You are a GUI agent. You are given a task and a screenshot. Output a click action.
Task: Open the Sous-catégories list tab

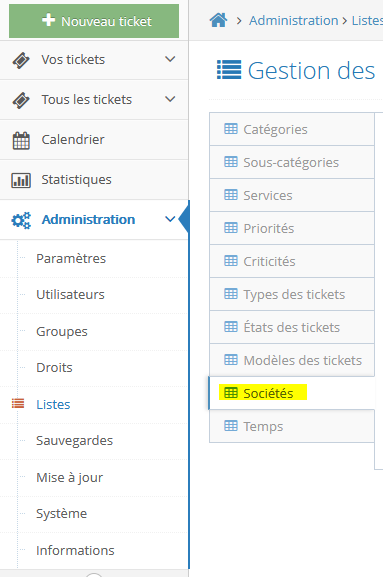pyautogui.click(x=292, y=162)
